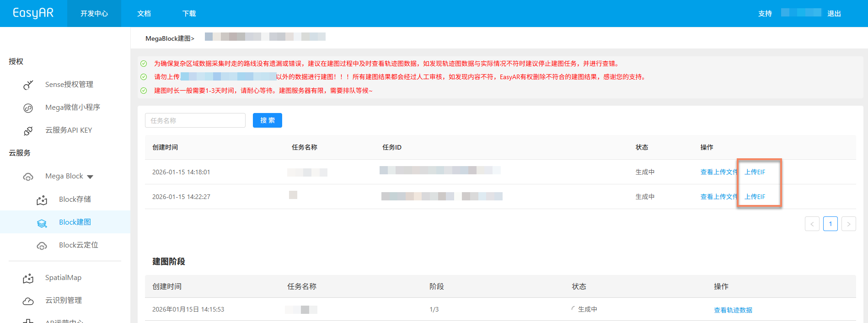
Task: Click the Sense授权管理 key icon
Action: [x=28, y=85]
